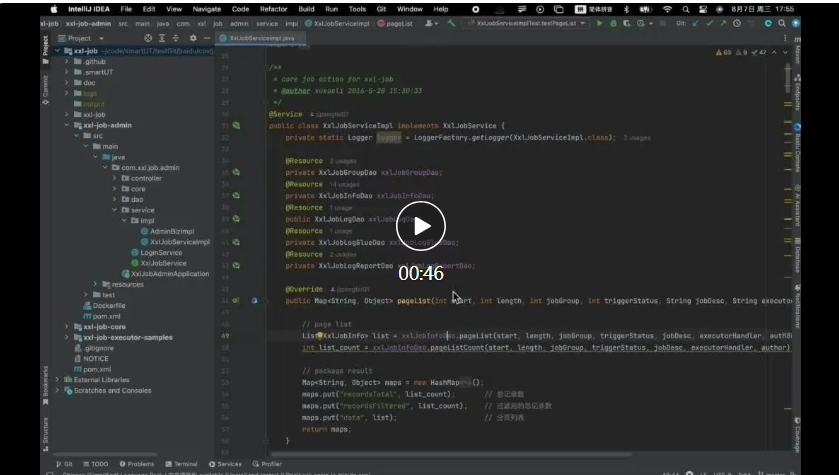Click Git commit checkmark icon
839x475 pixels.
click(x=710, y=24)
